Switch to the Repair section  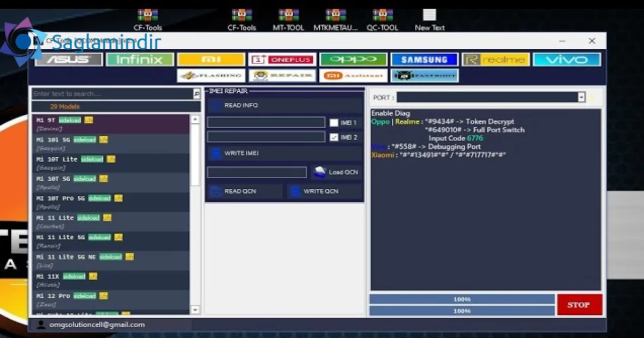click(x=282, y=76)
